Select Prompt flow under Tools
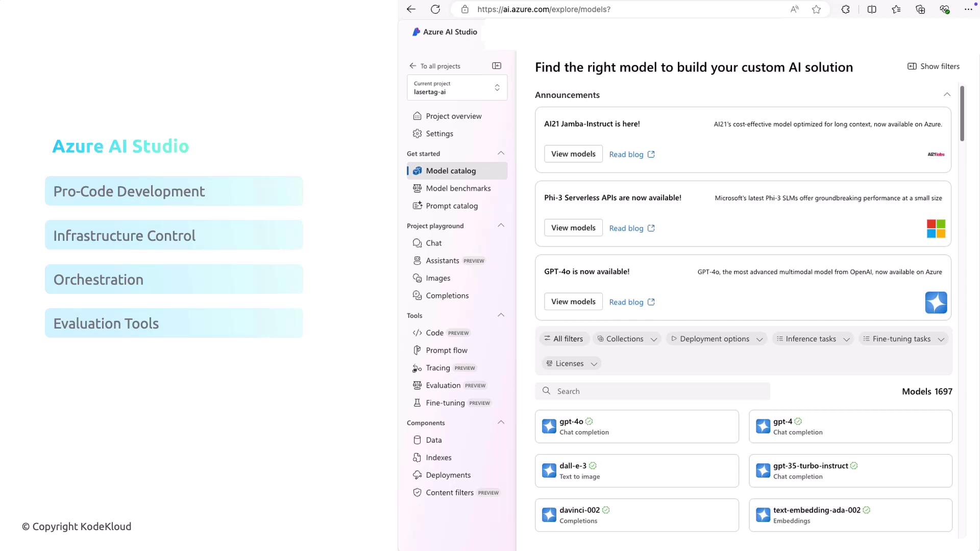This screenshot has height=551, width=980. (x=446, y=350)
